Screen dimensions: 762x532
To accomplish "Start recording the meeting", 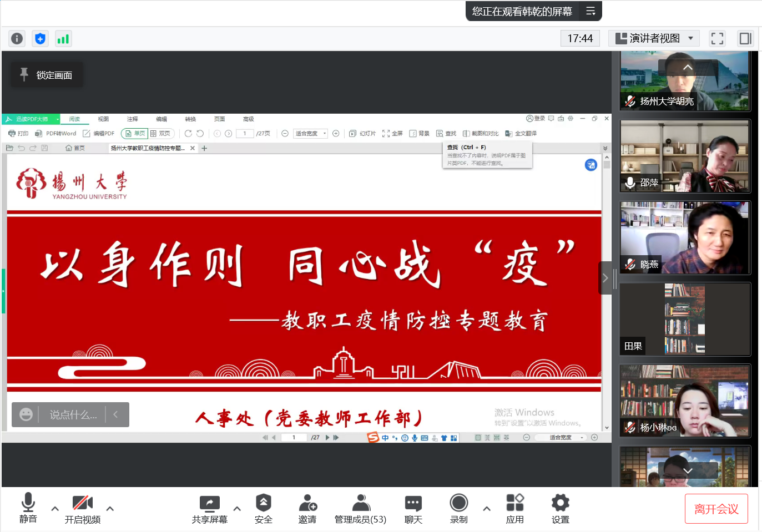I will [459, 509].
